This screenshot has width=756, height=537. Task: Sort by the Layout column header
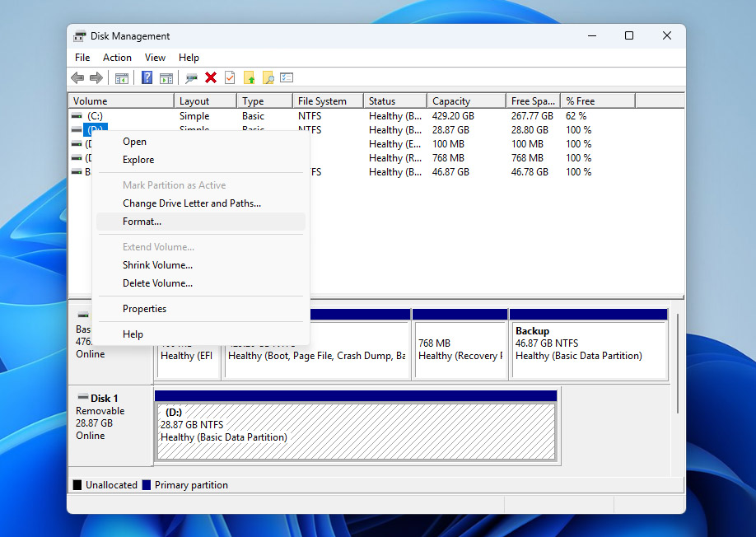pyautogui.click(x=205, y=101)
